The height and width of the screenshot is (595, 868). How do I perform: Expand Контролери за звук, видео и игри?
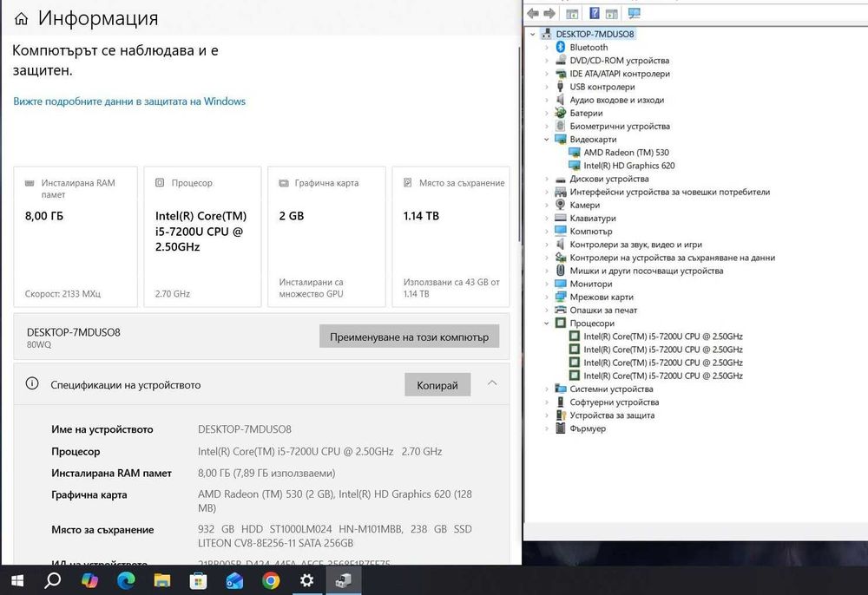[x=546, y=245]
